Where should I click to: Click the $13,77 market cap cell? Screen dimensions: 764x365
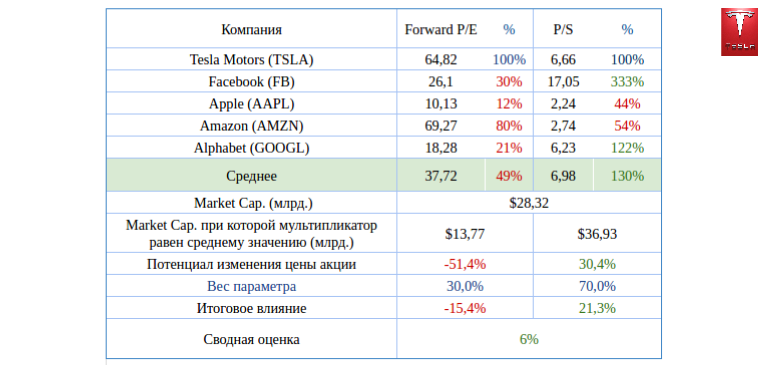pyautogui.click(x=465, y=234)
